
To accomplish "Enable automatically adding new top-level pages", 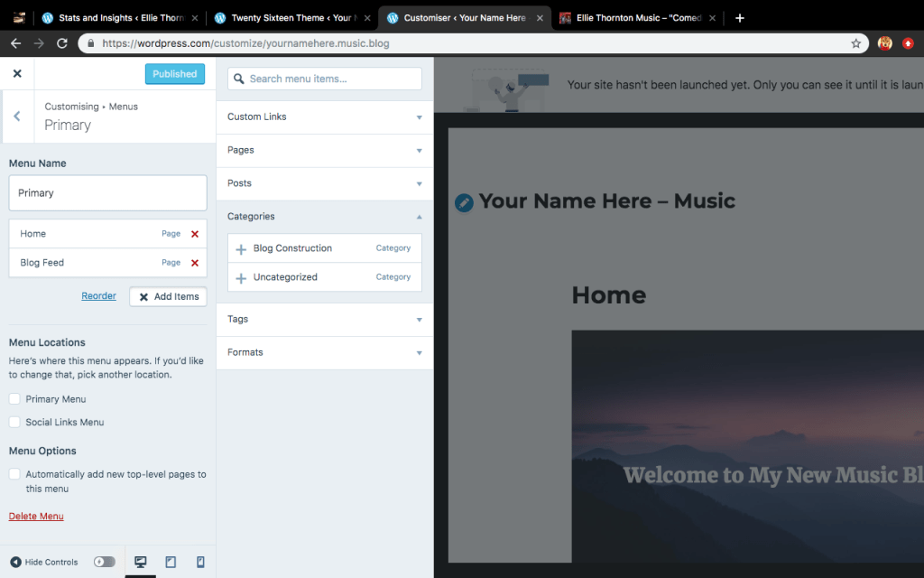I will pyautogui.click(x=14, y=474).
